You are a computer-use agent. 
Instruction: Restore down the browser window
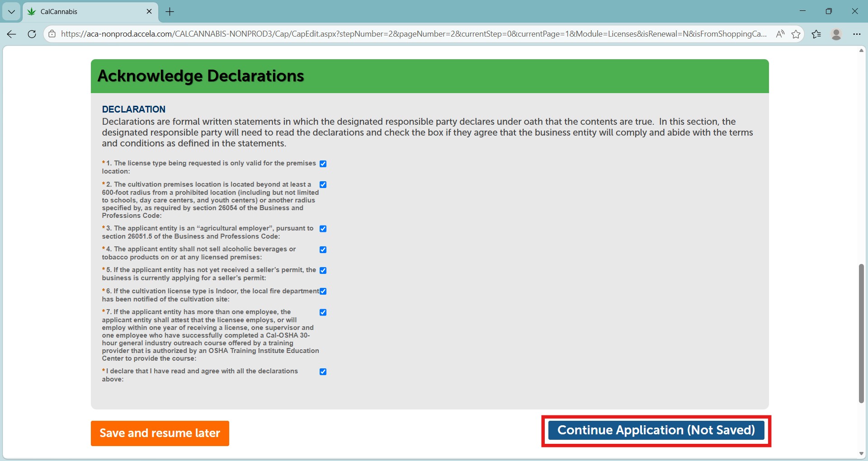(x=829, y=11)
